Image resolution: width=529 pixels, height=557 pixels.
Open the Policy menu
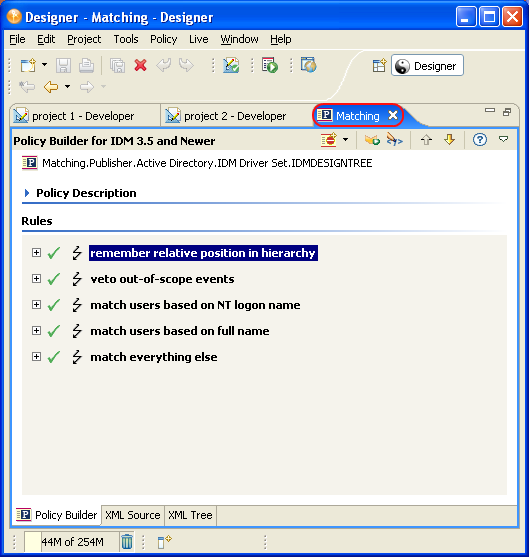tap(163, 39)
